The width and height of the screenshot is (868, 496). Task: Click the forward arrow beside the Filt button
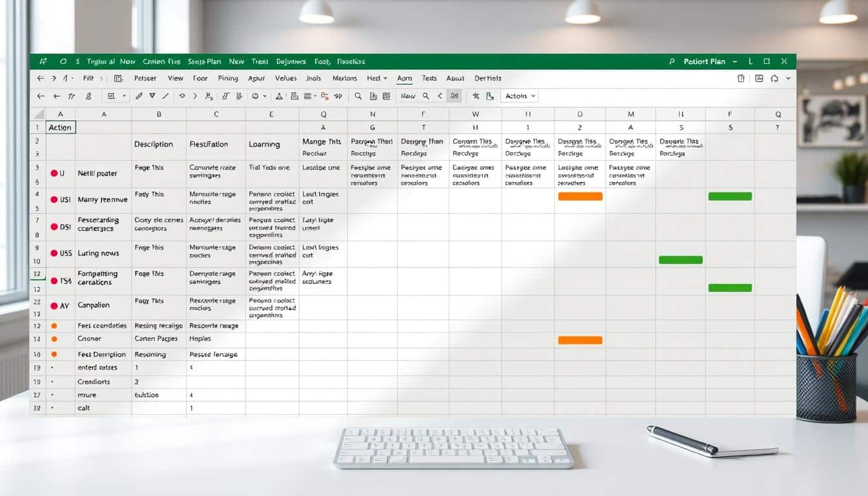54,78
